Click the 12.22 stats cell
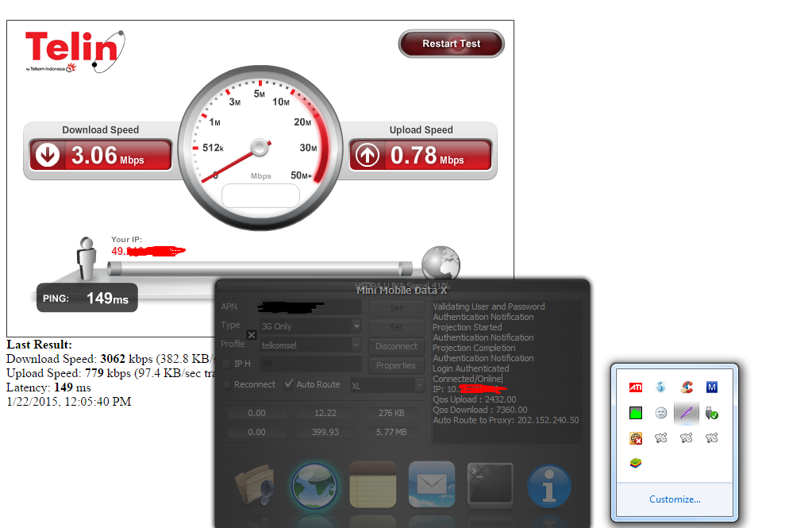812x528 pixels. 325,413
